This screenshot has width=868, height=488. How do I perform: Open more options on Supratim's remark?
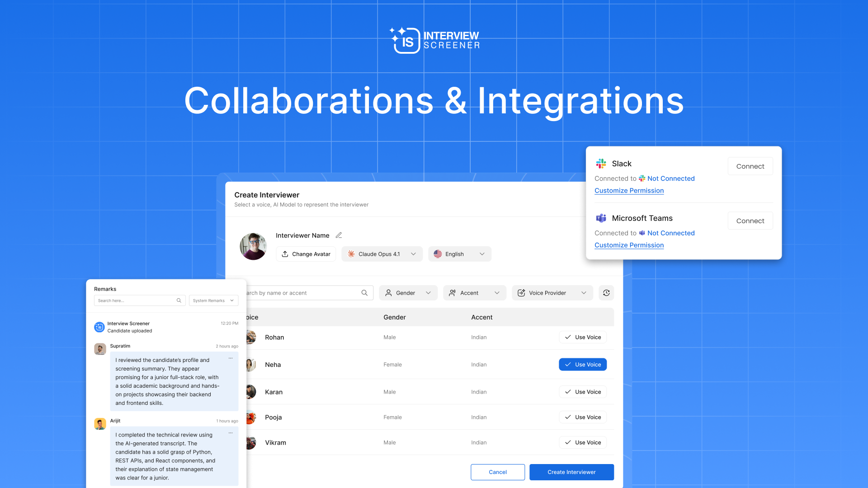pos(231,358)
